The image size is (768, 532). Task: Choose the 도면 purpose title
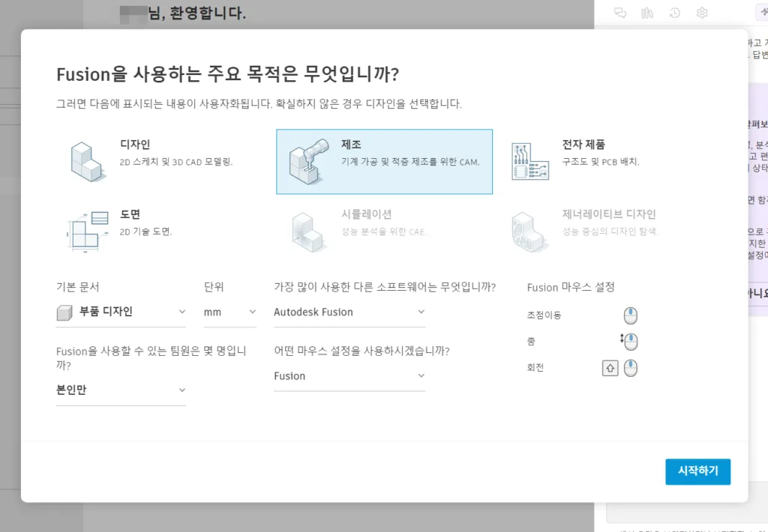pyautogui.click(x=130, y=214)
